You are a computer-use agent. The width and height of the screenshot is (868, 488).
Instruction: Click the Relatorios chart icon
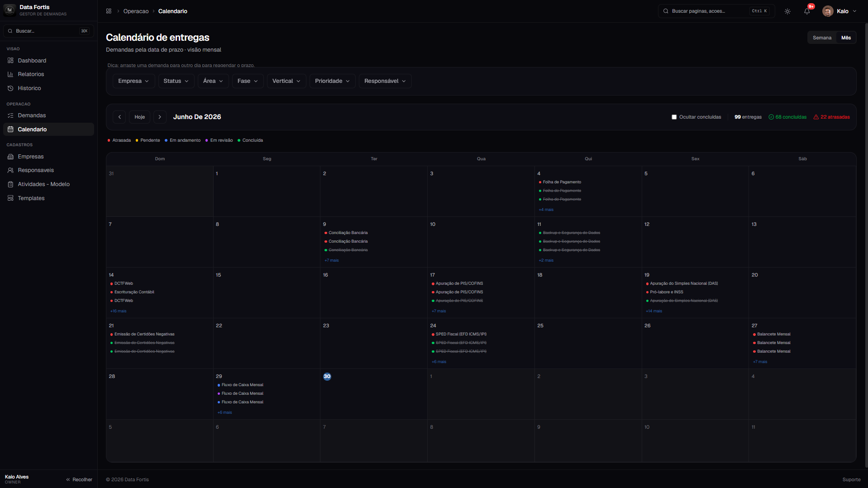click(10, 74)
